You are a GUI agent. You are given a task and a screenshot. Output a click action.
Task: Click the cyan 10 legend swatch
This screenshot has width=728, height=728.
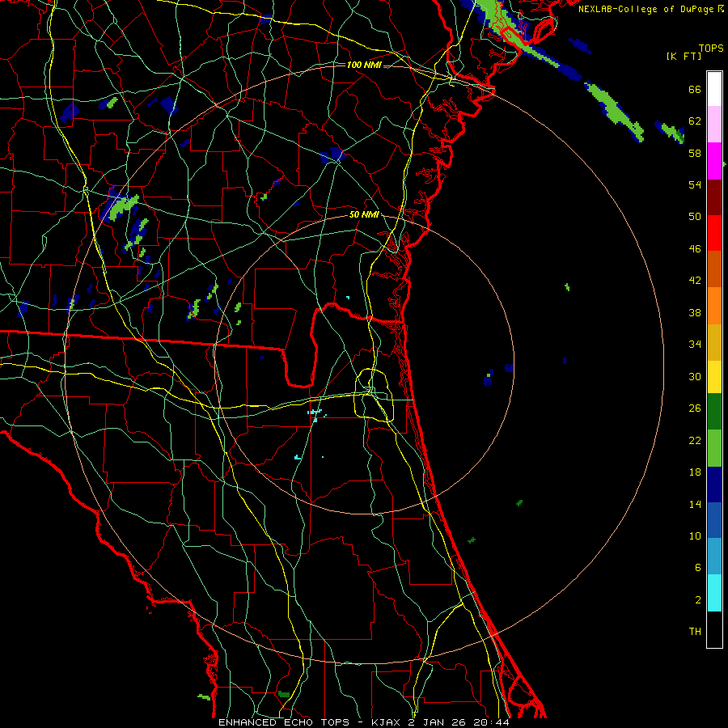click(x=714, y=593)
